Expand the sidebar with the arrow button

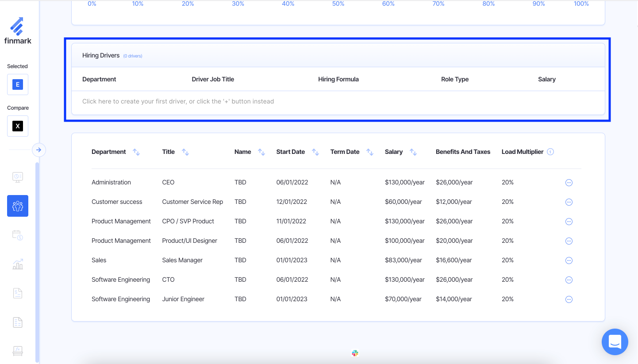39,150
